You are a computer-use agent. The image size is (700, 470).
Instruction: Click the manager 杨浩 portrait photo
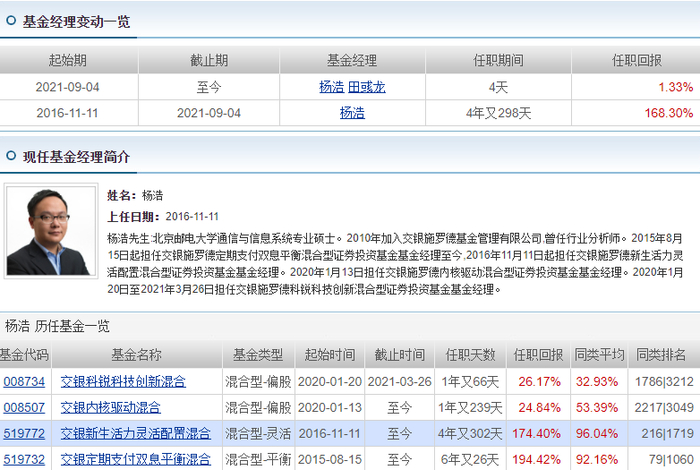pyautogui.click(x=51, y=231)
